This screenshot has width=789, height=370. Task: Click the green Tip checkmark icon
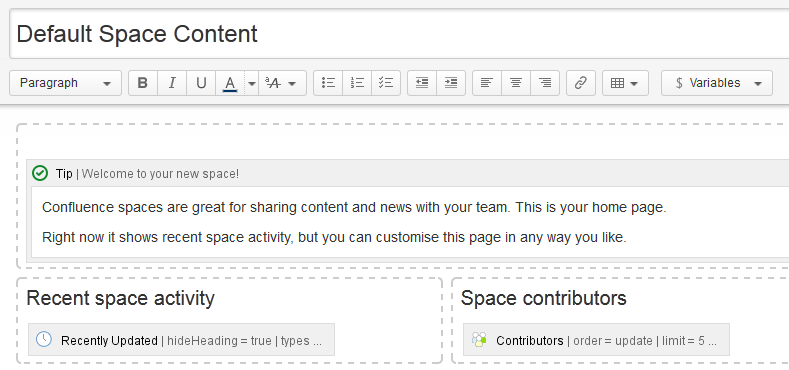coord(40,173)
